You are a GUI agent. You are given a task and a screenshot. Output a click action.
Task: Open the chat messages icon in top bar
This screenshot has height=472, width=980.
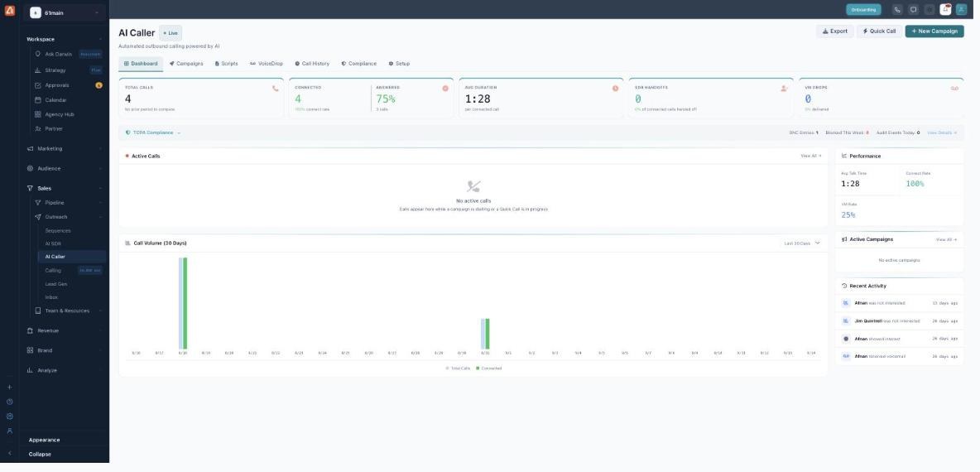913,9
